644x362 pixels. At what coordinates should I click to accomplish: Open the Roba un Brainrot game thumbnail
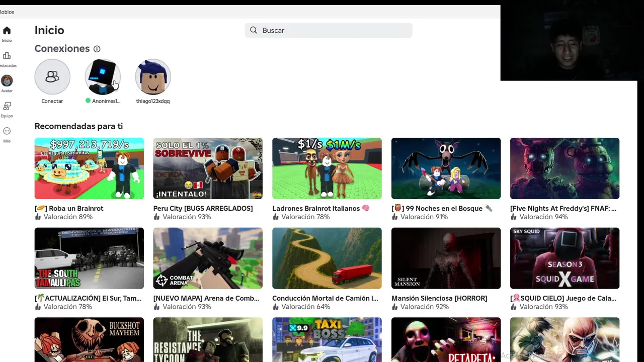coord(89,168)
